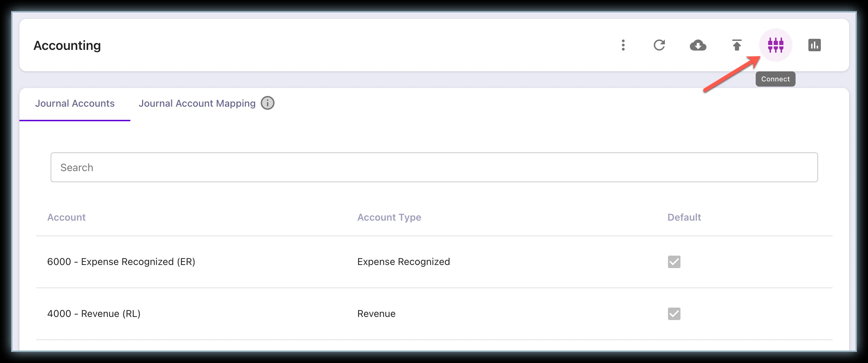Click the Accounting page title

coord(67,45)
